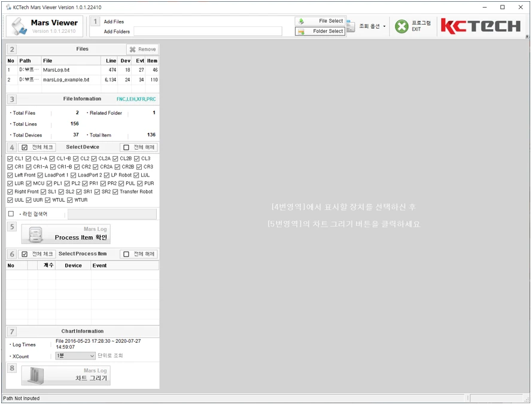Click the Remove button's X icon
The height and width of the screenshot is (405, 532).
133,50
